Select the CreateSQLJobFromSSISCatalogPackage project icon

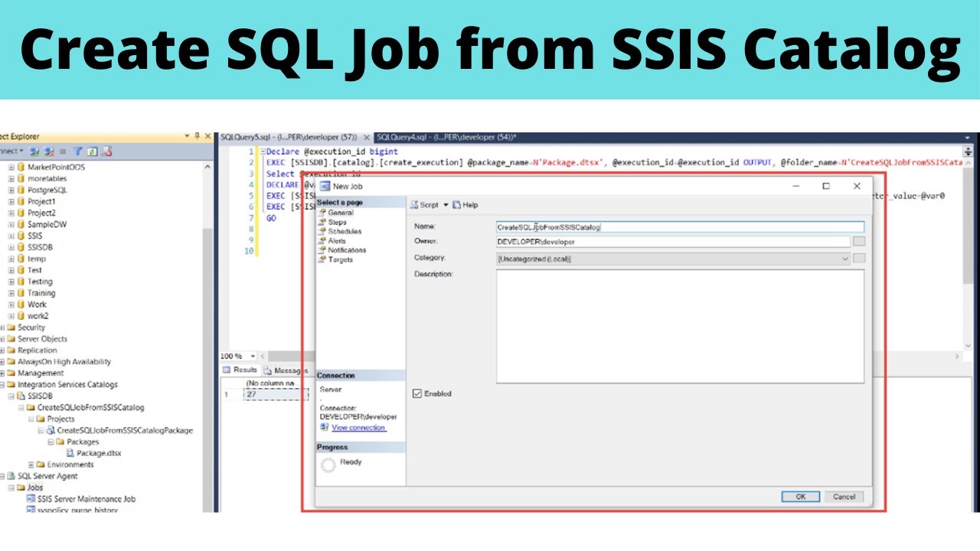pos(51,431)
